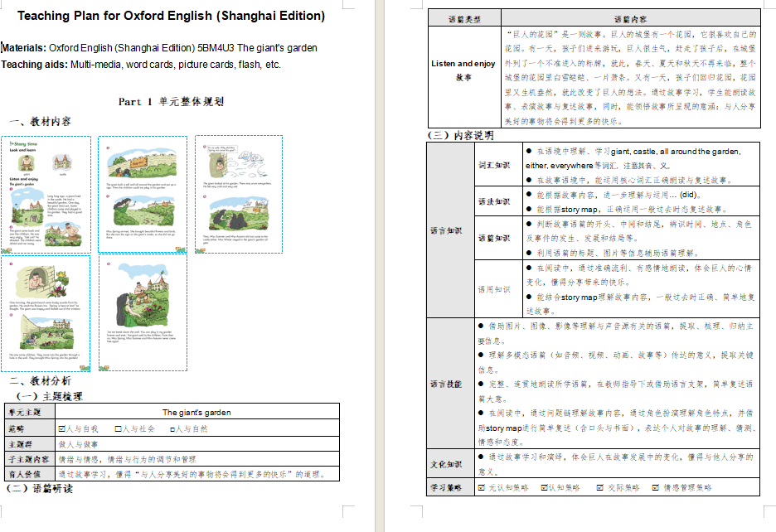This screenshot has width=776, height=532.
Task: Click the '语用知识' table cell
Action: 498,289
